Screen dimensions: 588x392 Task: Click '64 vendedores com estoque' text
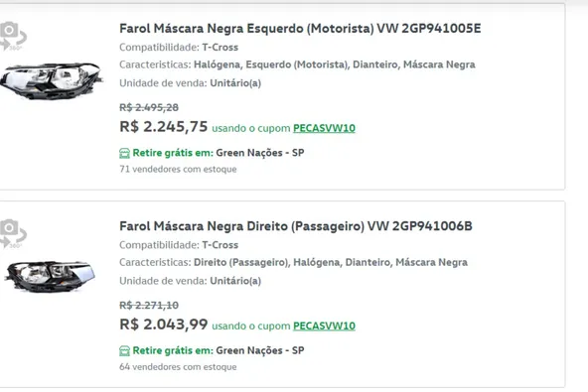coord(178,367)
